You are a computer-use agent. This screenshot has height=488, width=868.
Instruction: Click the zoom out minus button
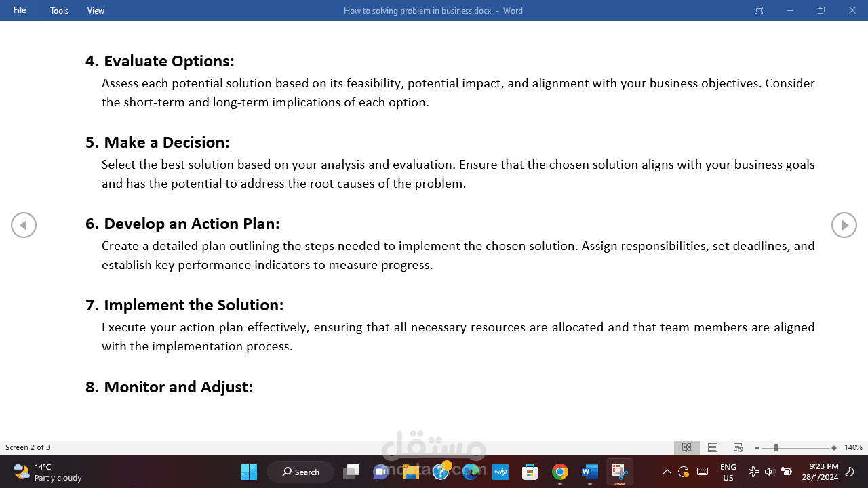pos(757,448)
